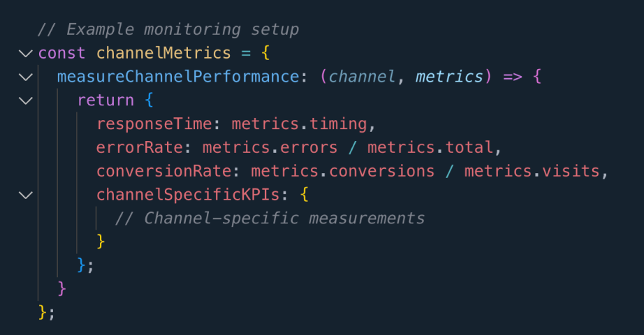
Task: Click the Example monitoring setup comment
Action: pos(168,29)
